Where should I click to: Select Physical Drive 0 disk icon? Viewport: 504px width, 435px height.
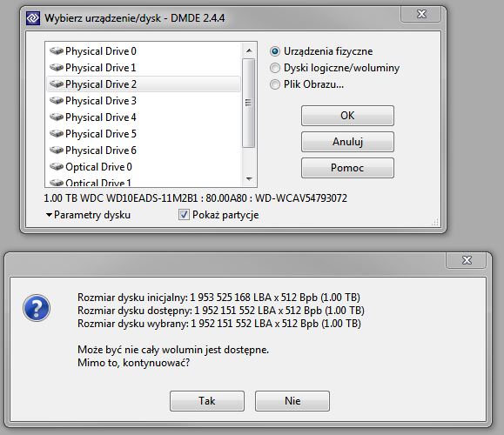click(57, 50)
